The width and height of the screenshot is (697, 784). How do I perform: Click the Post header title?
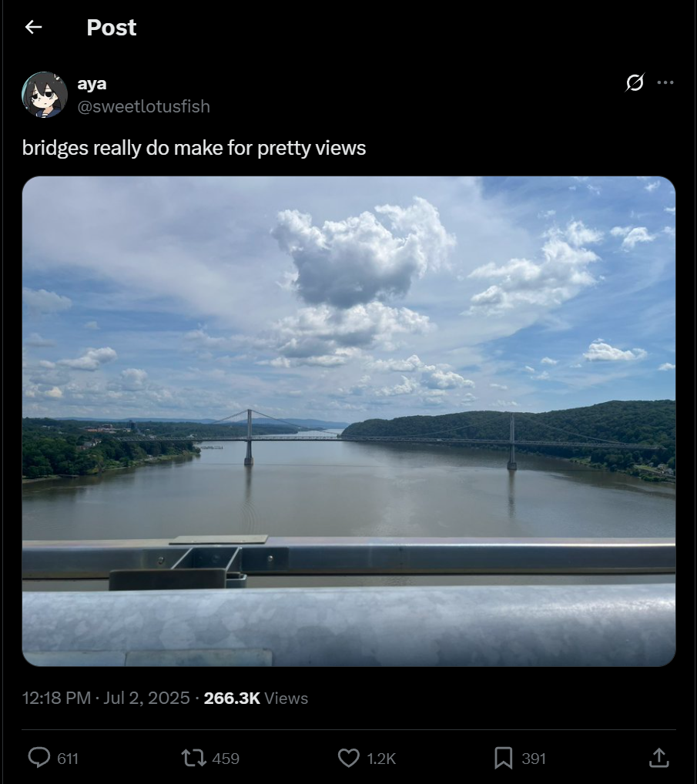[x=112, y=28]
